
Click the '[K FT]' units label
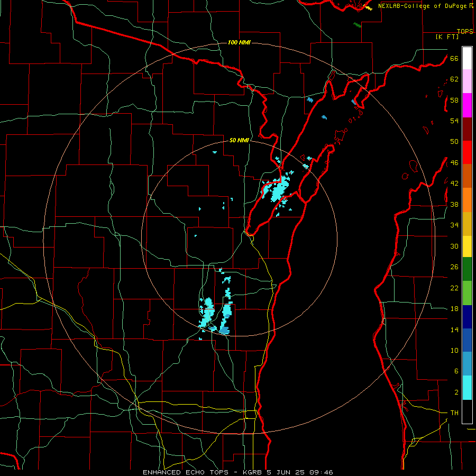pos(447,37)
